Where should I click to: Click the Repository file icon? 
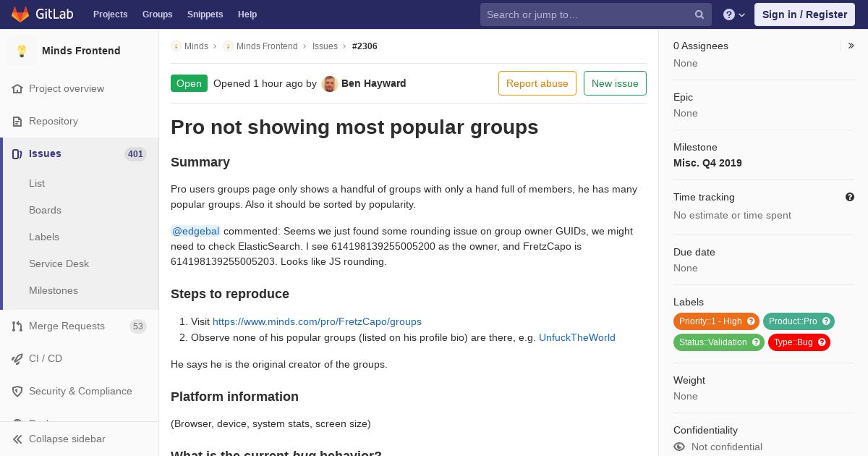(x=17, y=121)
